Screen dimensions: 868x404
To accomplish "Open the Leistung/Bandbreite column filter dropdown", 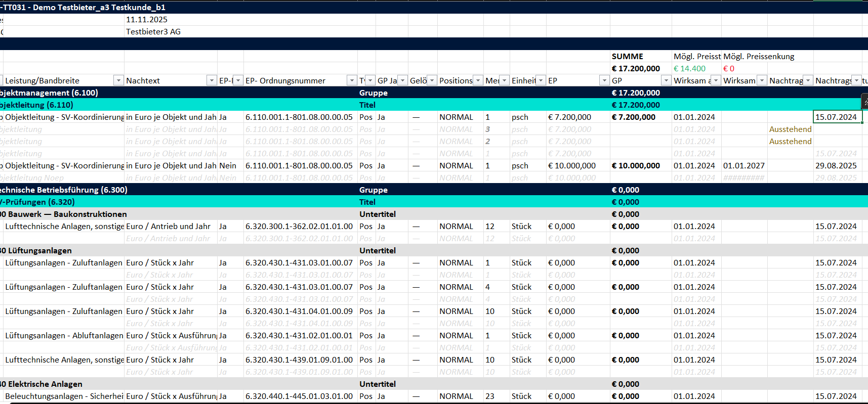I will tap(118, 80).
